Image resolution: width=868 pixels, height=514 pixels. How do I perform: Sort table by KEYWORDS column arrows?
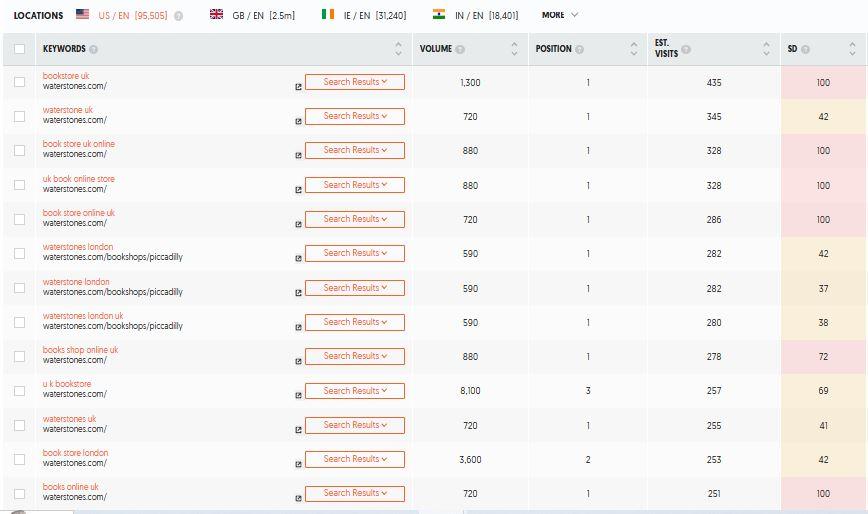[x=399, y=49]
